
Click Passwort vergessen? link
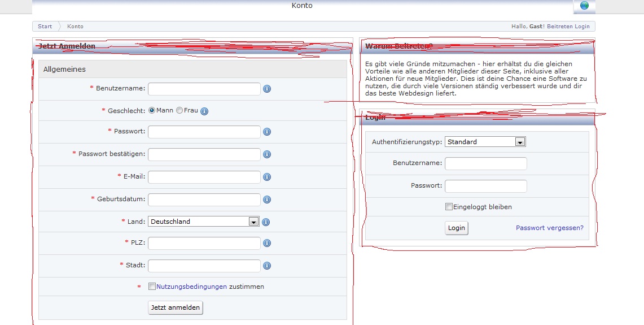click(x=550, y=227)
